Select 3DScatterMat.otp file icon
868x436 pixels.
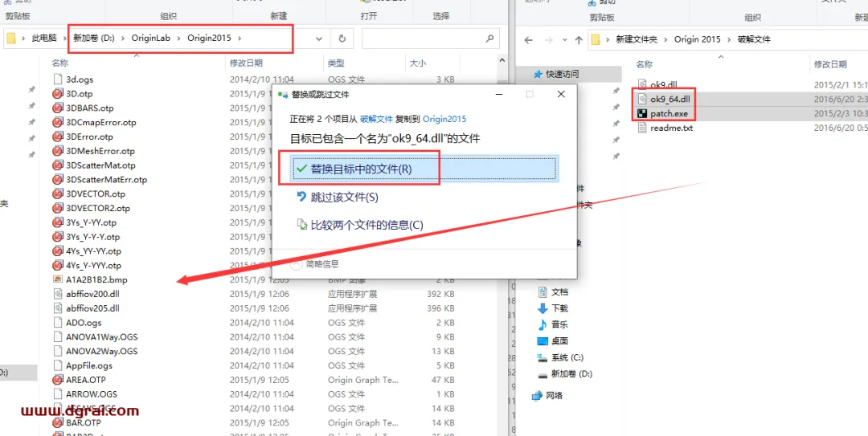(58, 165)
